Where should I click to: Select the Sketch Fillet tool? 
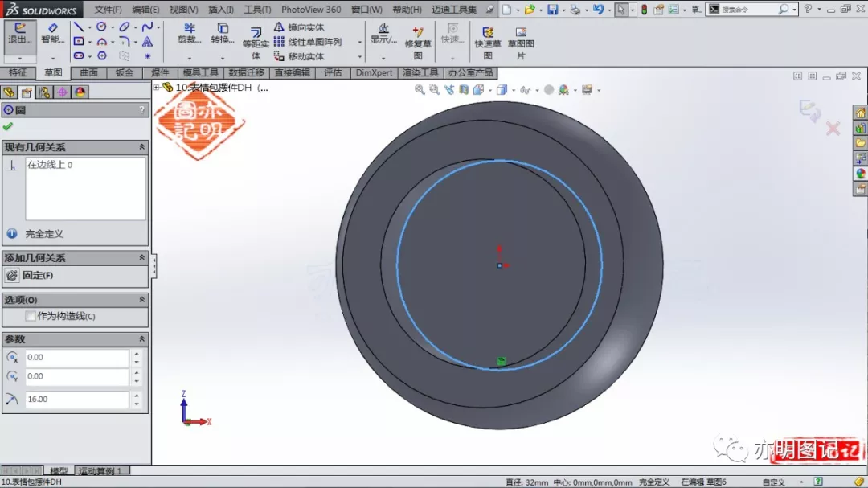[x=124, y=42]
